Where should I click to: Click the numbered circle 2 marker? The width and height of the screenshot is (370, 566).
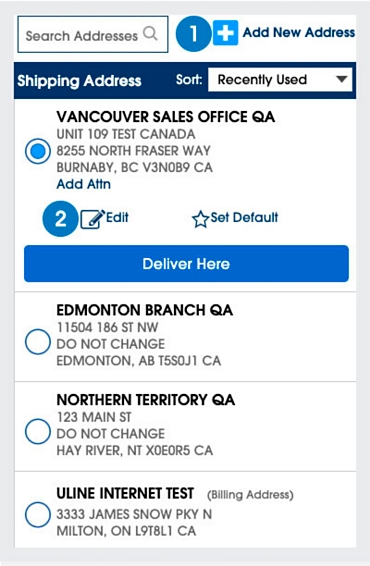point(60,219)
